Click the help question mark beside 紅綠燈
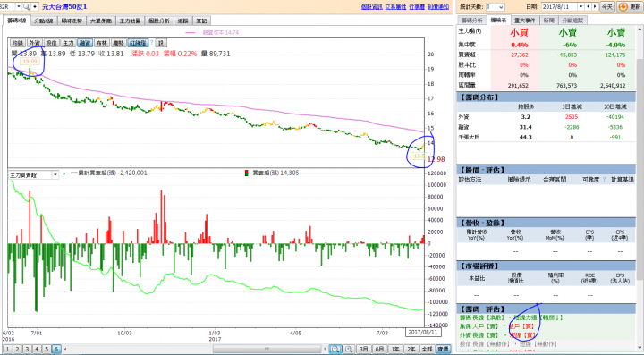 [151, 43]
